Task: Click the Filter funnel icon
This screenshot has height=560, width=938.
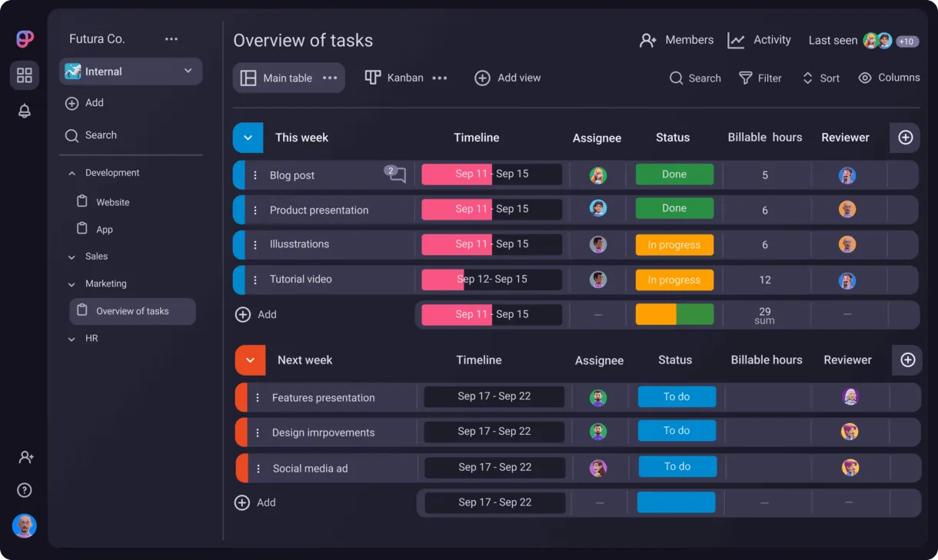Action: (745, 78)
